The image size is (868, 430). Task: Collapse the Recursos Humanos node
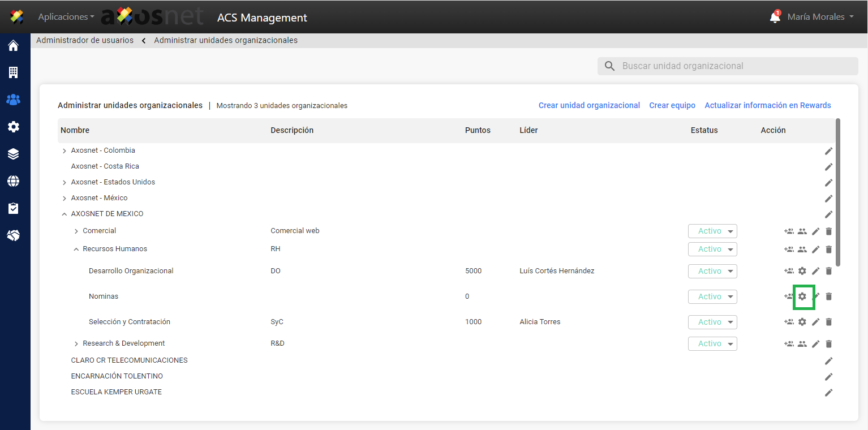coord(76,250)
